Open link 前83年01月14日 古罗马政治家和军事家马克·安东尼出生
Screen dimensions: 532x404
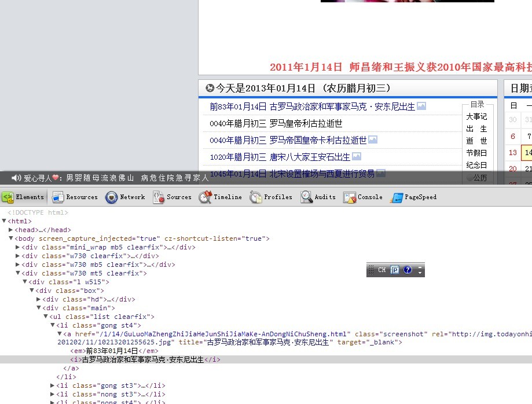click(x=312, y=106)
